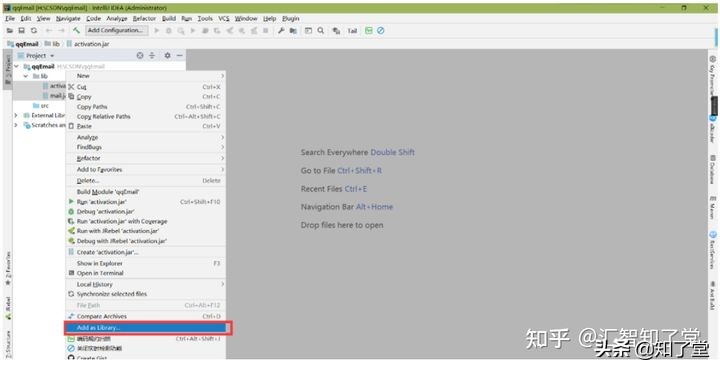Open the RestServices tool window on right
Image resolution: width=720 pixels, height=369 pixels.
712,251
